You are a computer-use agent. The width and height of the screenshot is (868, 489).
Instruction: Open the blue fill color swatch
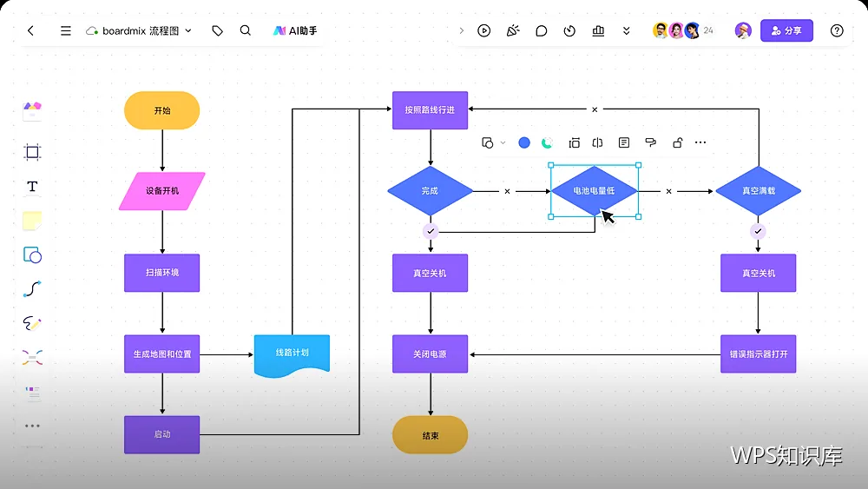point(524,143)
